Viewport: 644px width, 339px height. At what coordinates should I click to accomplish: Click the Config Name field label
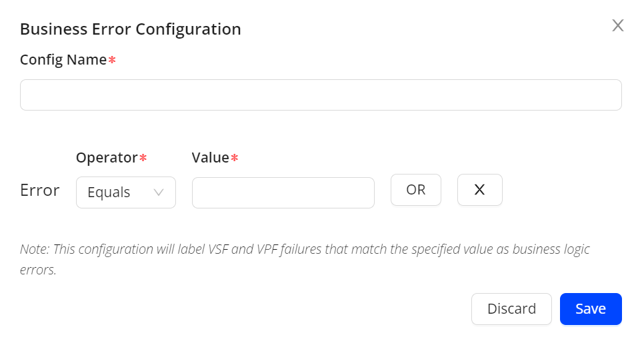point(63,60)
